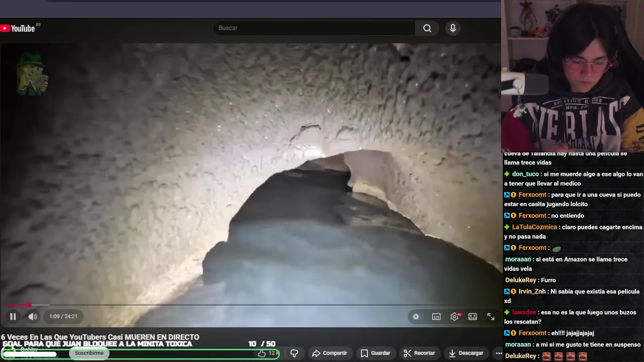
Task: Click Ferxoomt's message 'no entiendo'
Action: click(567, 216)
